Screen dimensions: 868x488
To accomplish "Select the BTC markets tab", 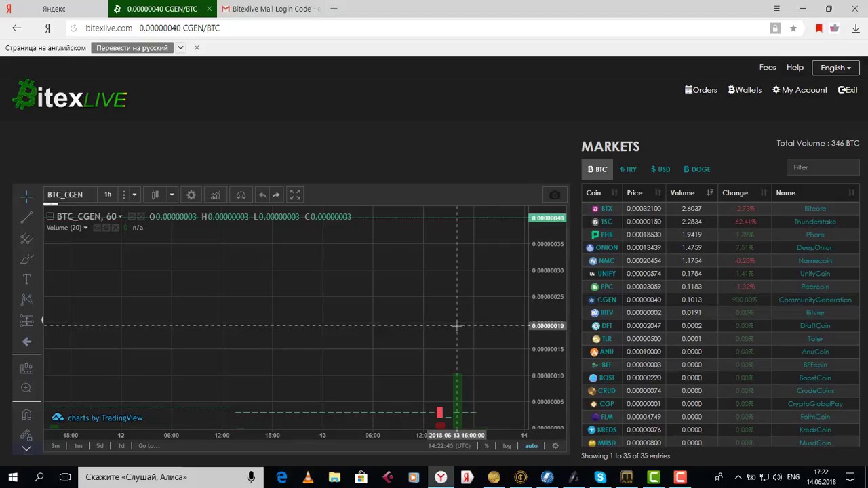I will [597, 169].
